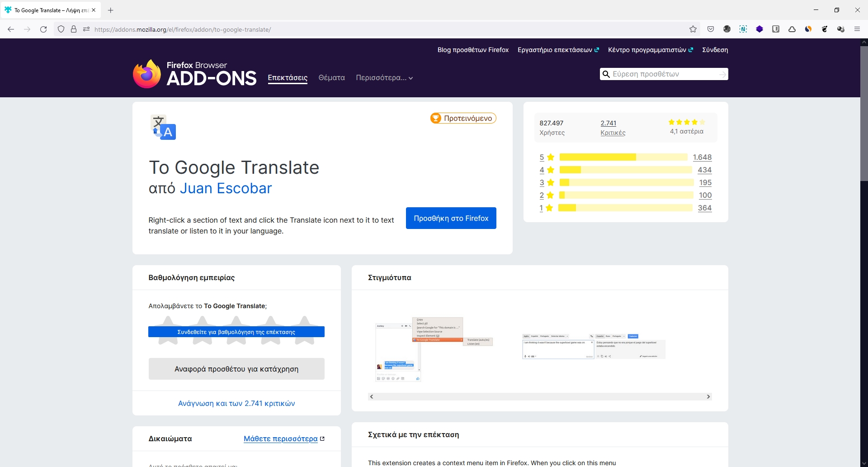Click the site padlock security icon
The width and height of the screenshot is (868, 467).
pos(74,29)
